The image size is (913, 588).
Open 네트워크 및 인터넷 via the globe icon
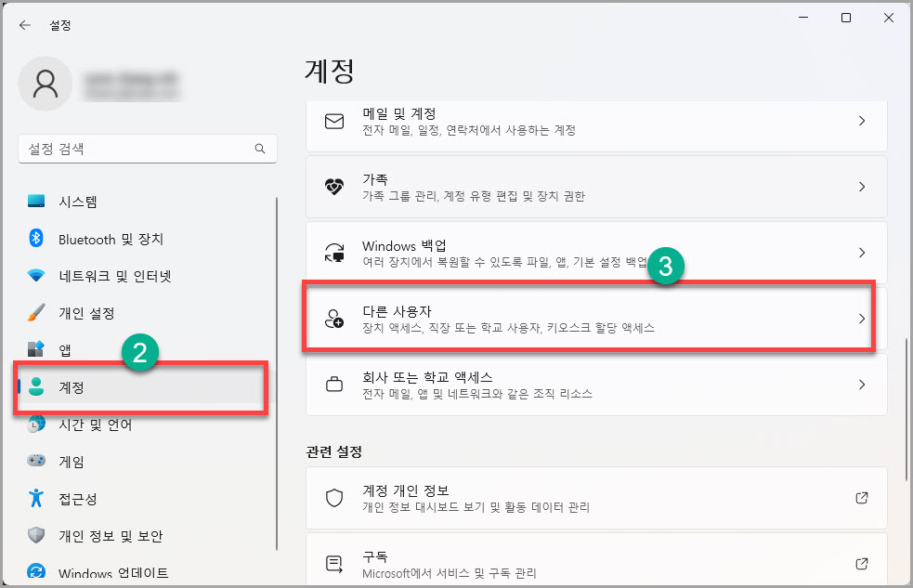click(34, 276)
